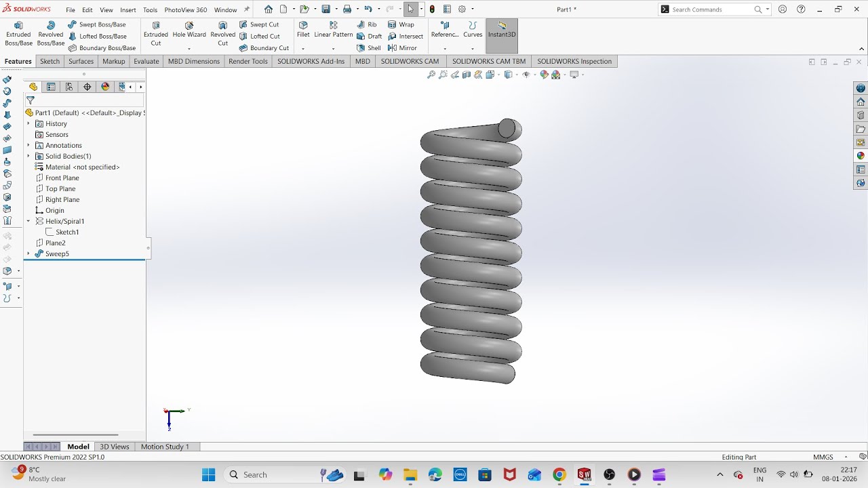Screen dimensions: 868x488
Task: Apply the Shell feature
Action: 369,48
